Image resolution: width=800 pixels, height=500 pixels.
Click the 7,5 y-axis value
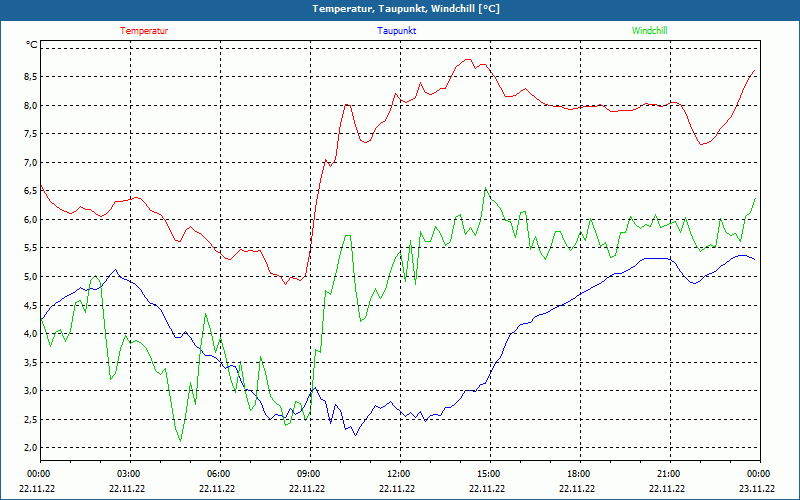click(30, 134)
